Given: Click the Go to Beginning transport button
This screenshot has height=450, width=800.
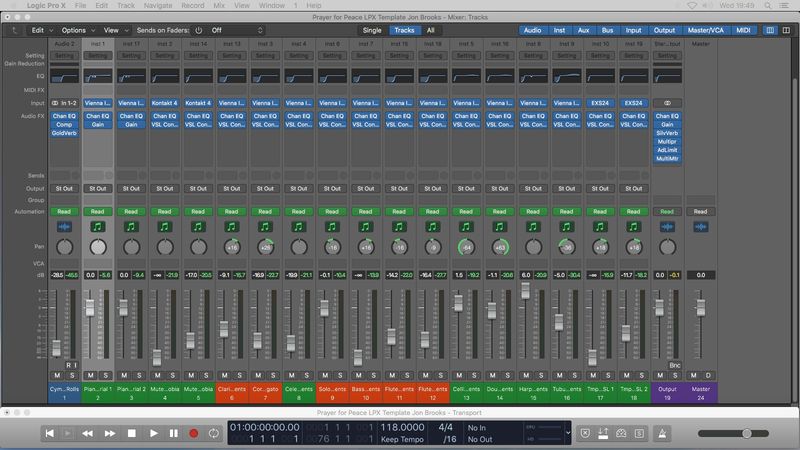Looking at the screenshot, I should pyautogui.click(x=49, y=433).
